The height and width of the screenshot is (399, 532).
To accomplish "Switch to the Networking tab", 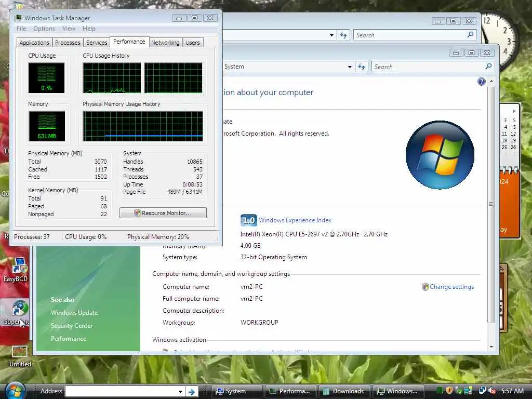I will pos(165,43).
